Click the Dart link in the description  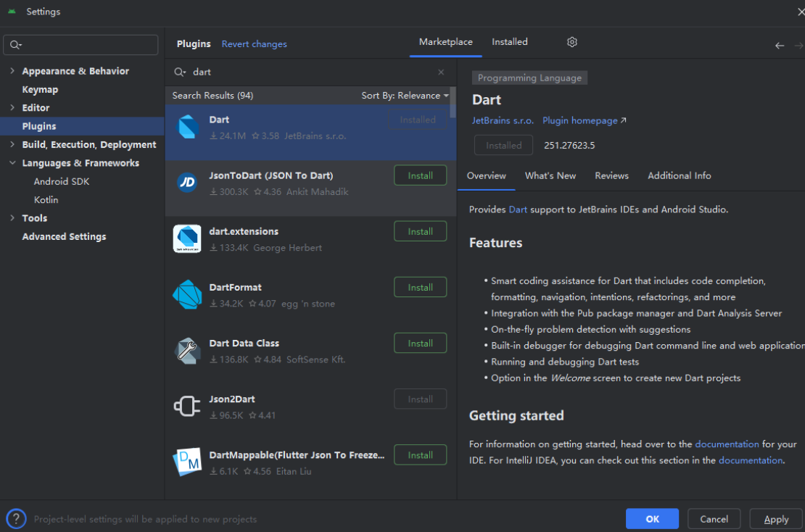tap(518, 209)
